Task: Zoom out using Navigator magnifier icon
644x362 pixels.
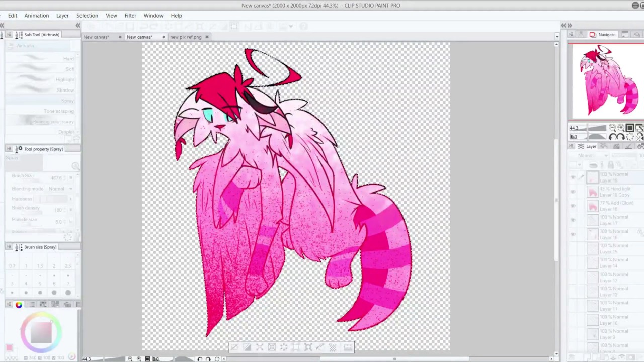Action: tap(612, 128)
